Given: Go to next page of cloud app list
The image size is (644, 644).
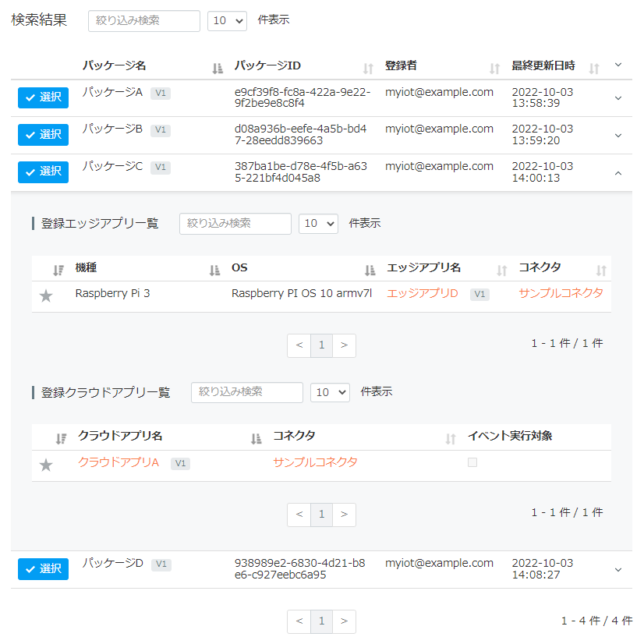Looking at the screenshot, I should (x=344, y=515).
